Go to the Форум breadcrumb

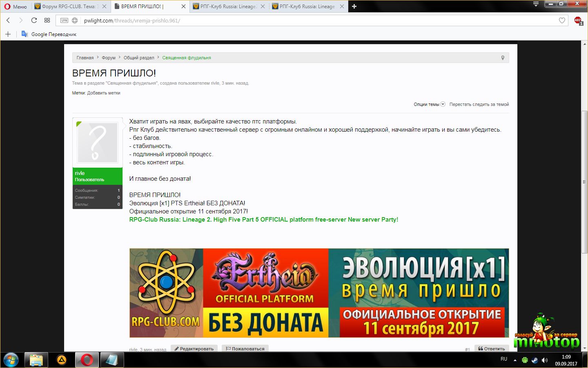click(109, 58)
